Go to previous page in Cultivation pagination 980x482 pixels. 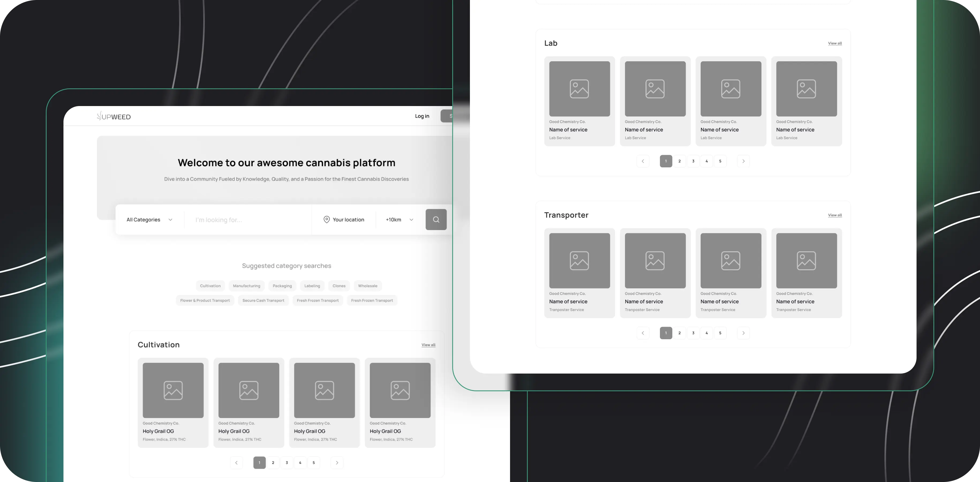click(236, 463)
